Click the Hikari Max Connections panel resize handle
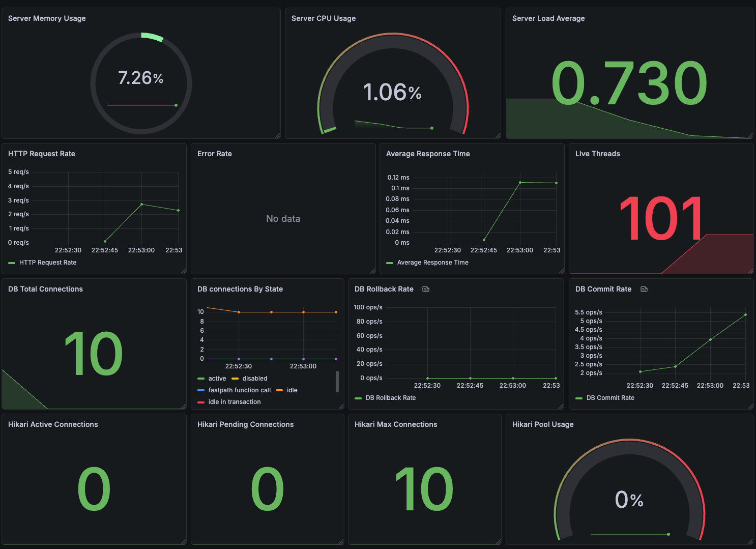 pos(499,542)
